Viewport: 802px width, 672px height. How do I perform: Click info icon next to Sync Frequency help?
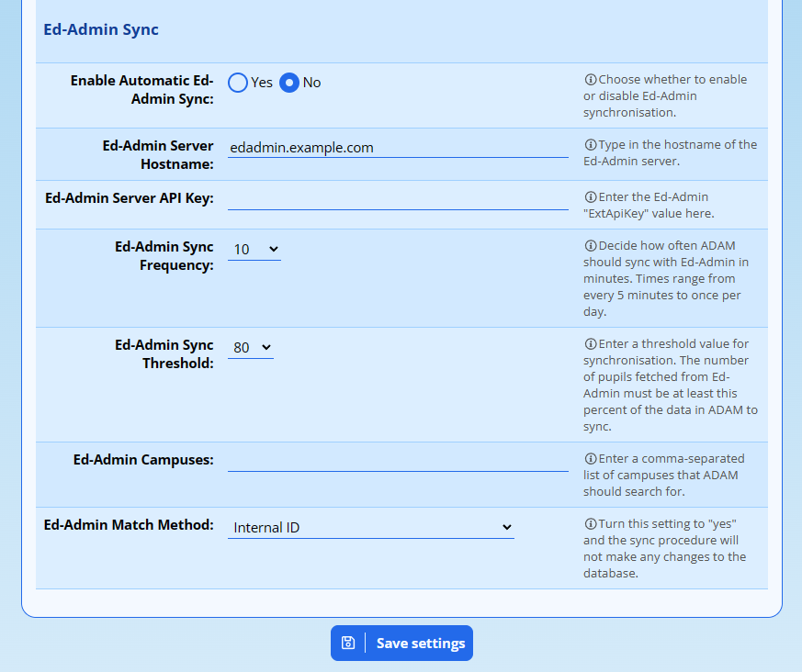click(590, 246)
